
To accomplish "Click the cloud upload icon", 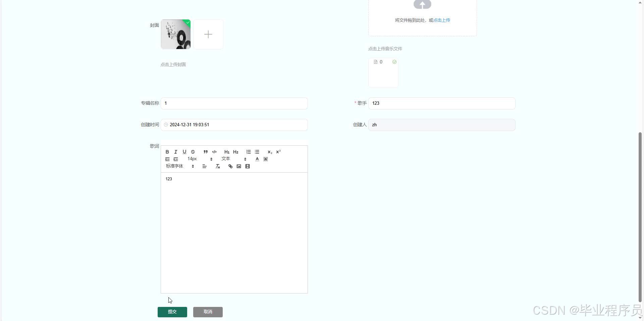I will click(422, 4).
